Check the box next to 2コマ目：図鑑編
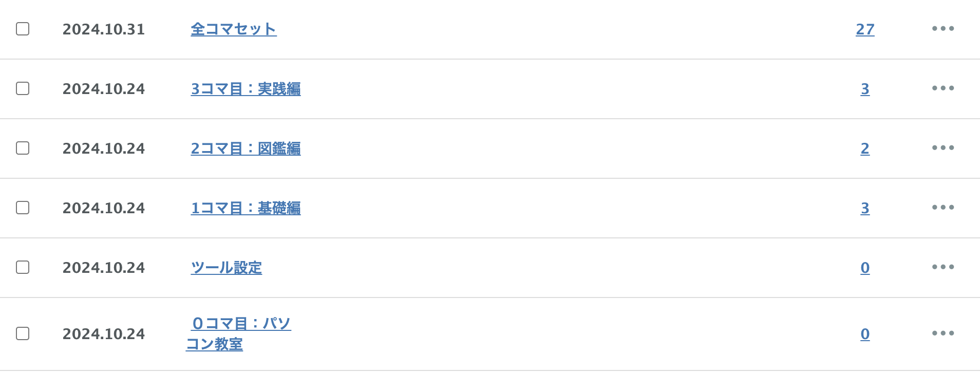 (x=23, y=148)
